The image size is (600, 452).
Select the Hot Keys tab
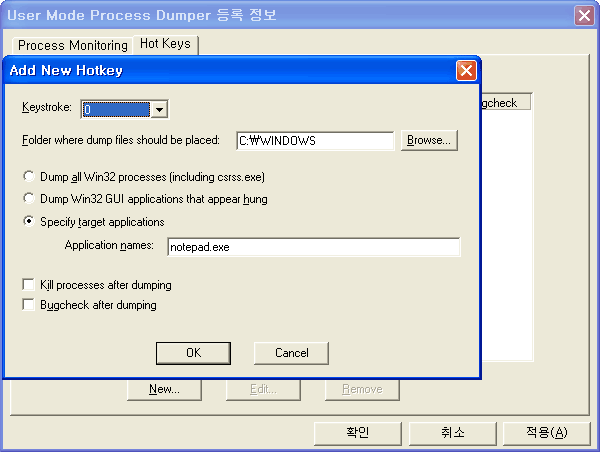166,45
